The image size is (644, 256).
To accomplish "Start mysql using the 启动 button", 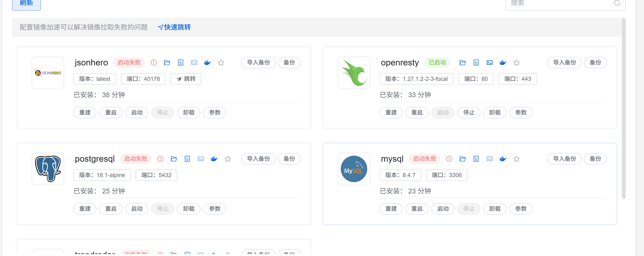I will 443,209.
